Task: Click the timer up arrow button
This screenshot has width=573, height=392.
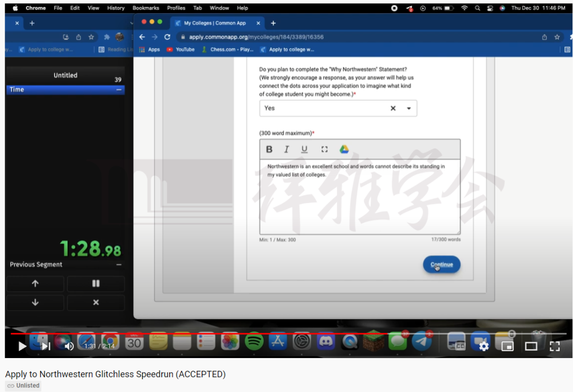Action: click(x=35, y=283)
